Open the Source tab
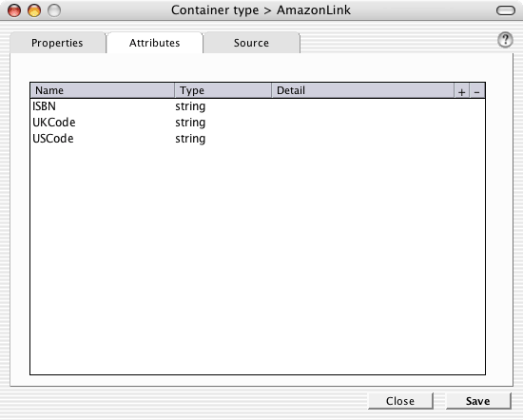 (x=251, y=43)
